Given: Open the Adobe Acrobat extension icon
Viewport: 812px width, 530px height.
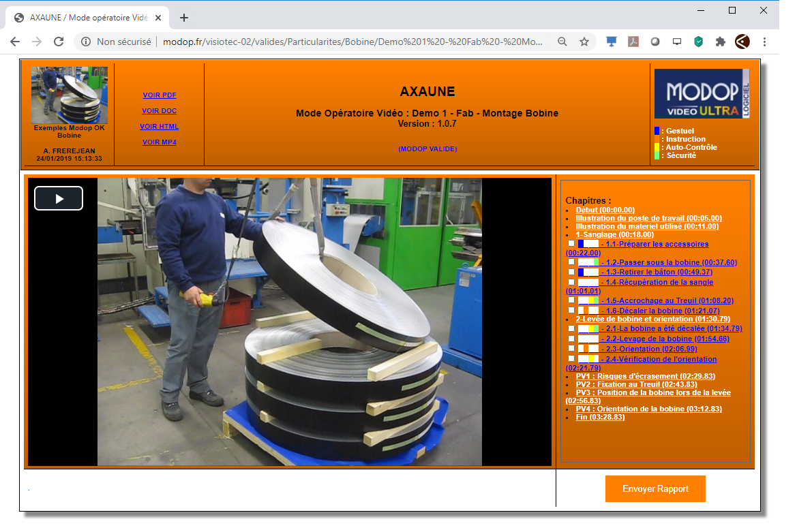Looking at the screenshot, I should click(633, 42).
